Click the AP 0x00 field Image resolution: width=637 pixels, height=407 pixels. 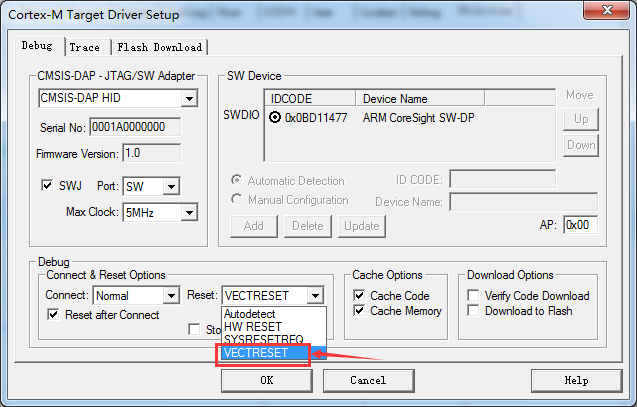coord(581,225)
